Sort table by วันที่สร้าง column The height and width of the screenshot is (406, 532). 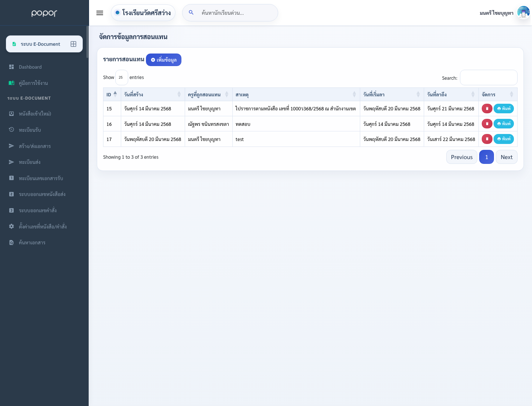(x=153, y=94)
